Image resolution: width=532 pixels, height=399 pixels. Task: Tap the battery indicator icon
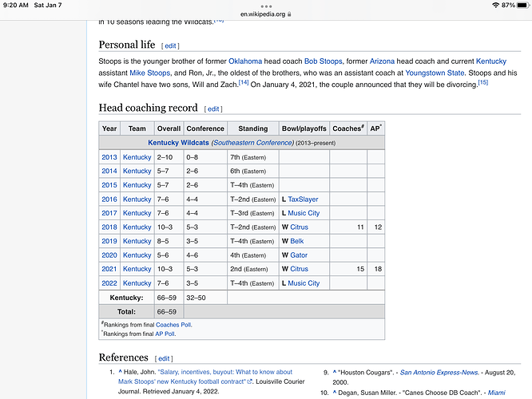click(522, 5)
